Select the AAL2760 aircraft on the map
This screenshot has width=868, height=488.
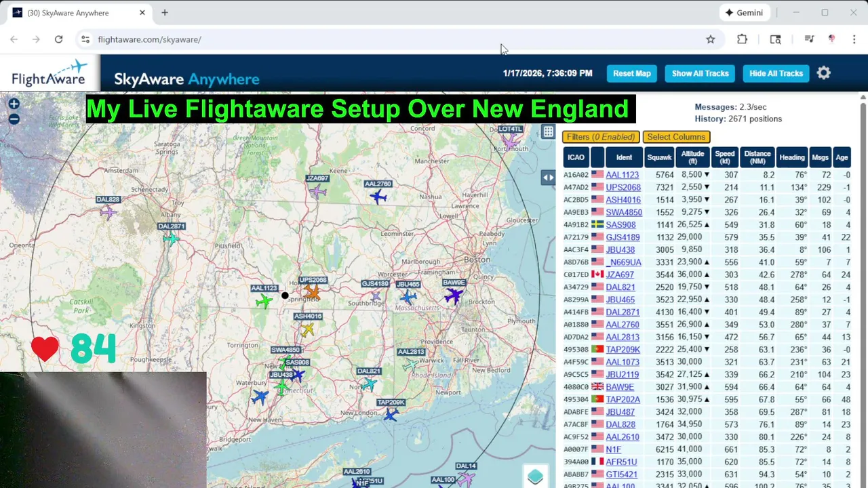(x=378, y=197)
